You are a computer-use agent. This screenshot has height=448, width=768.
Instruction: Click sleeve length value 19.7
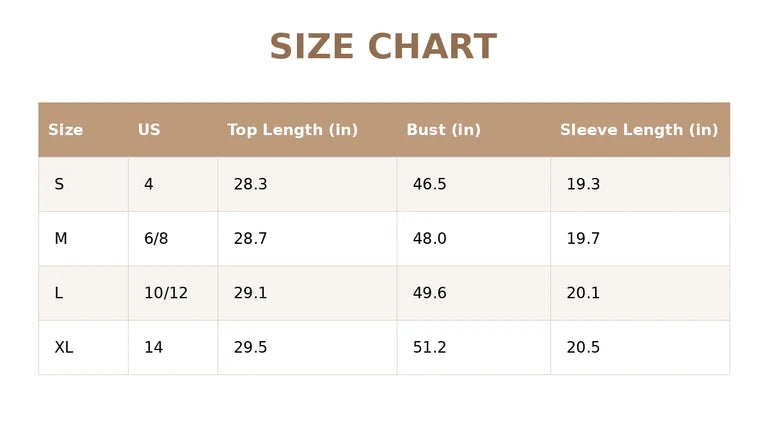tap(583, 238)
